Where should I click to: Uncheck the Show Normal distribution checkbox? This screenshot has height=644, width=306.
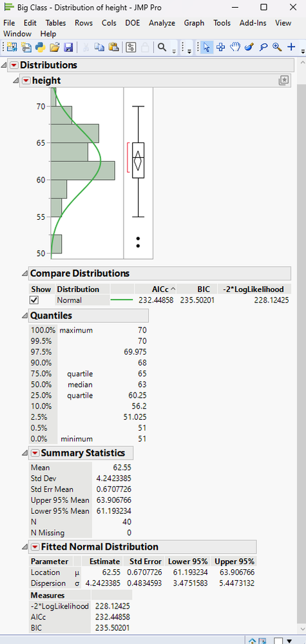coord(34,300)
